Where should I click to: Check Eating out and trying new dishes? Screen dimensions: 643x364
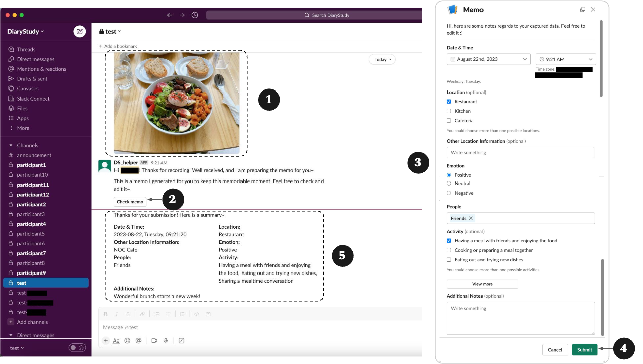click(449, 260)
